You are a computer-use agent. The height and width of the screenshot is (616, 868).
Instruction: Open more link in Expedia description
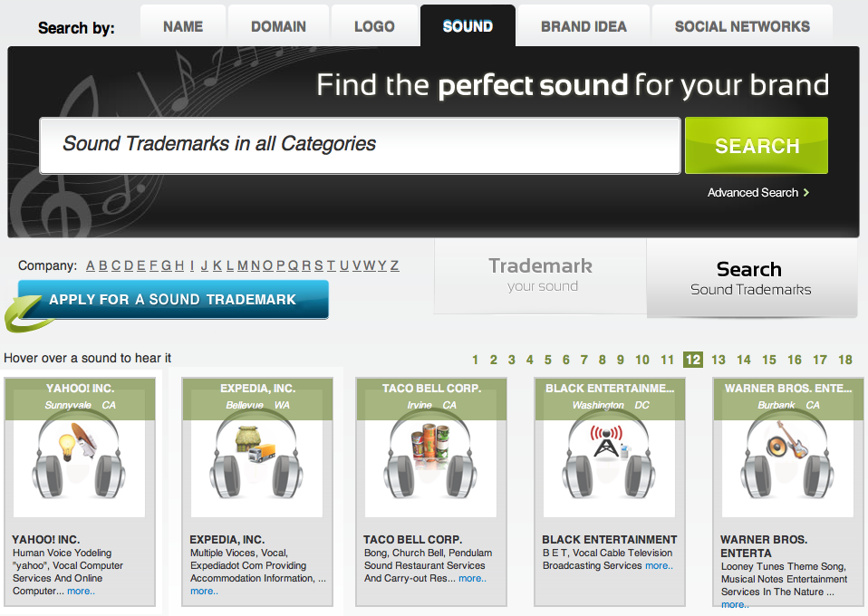[204, 592]
